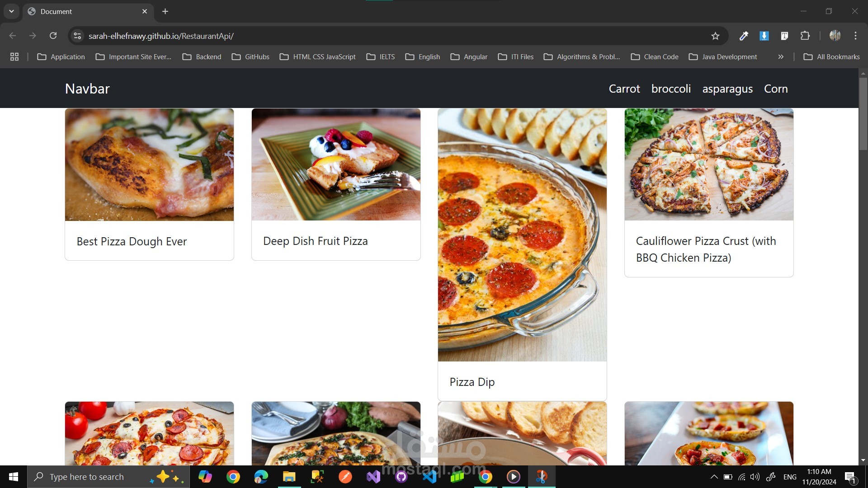Click the Navbar brand link
This screenshot has height=488, width=868.
(x=87, y=89)
